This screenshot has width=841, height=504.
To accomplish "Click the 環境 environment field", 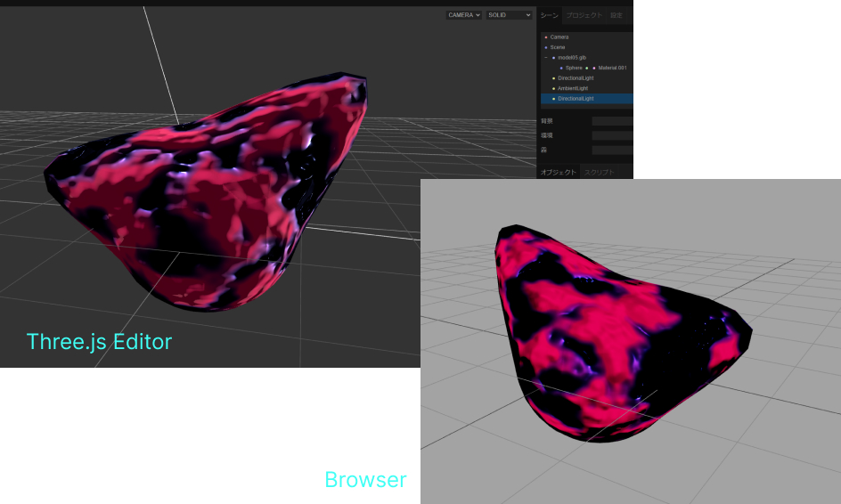I will click(612, 135).
